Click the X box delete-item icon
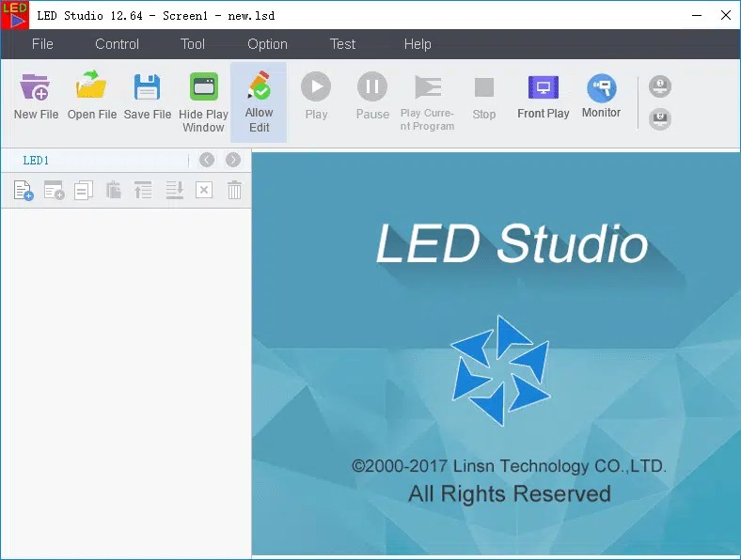Image resolution: width=741 pixels, height=560 pixels. (204, 191)
